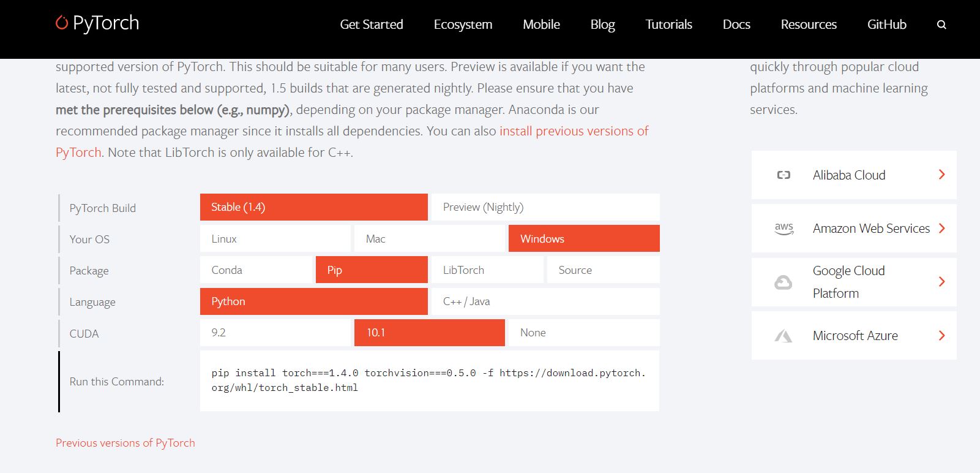Click the Microsoft Azure logo icon

click(x=784, y=336)
